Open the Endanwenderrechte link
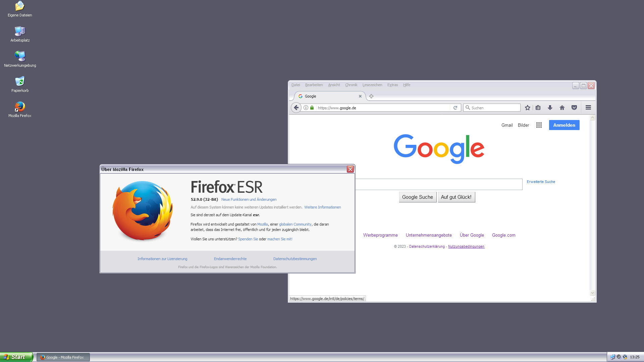 click(230, 259)
